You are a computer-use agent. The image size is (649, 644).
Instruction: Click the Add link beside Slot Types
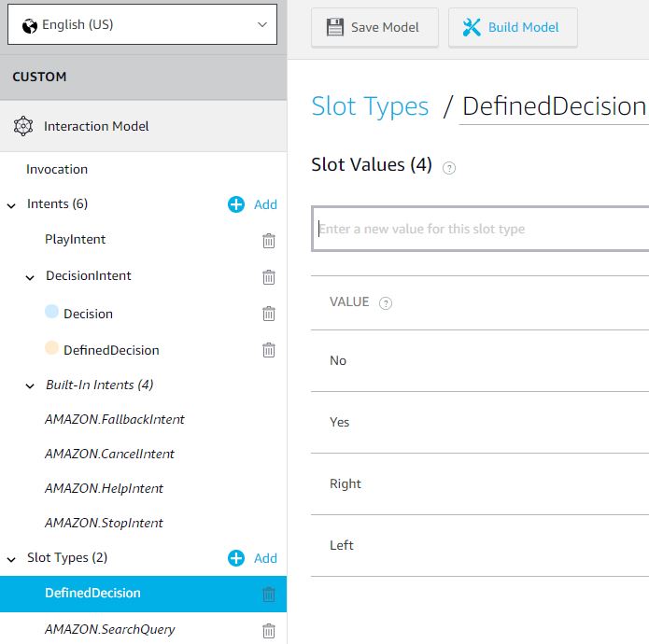point(265,558)
